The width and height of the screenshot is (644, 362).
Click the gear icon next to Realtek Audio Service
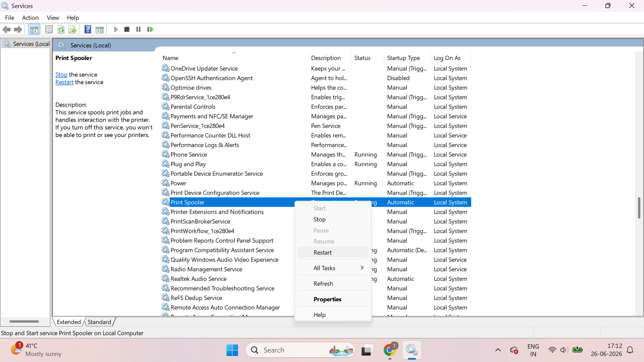point(165,279)
